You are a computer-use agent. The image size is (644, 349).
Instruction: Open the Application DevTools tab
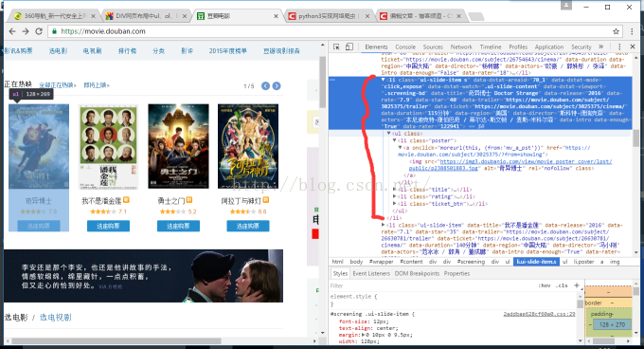click(549, 46)
